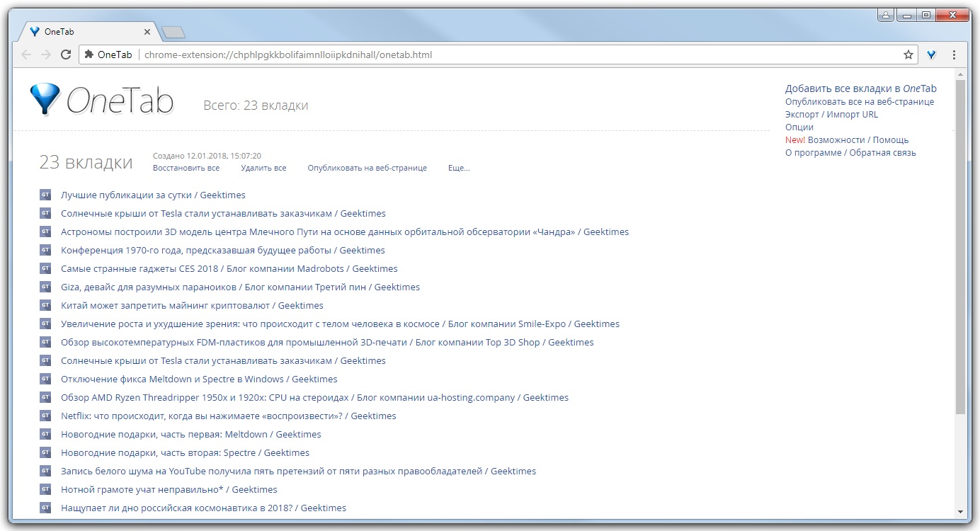
Task: Click favicon beside the Netflix article
Action: click(45, 416)
